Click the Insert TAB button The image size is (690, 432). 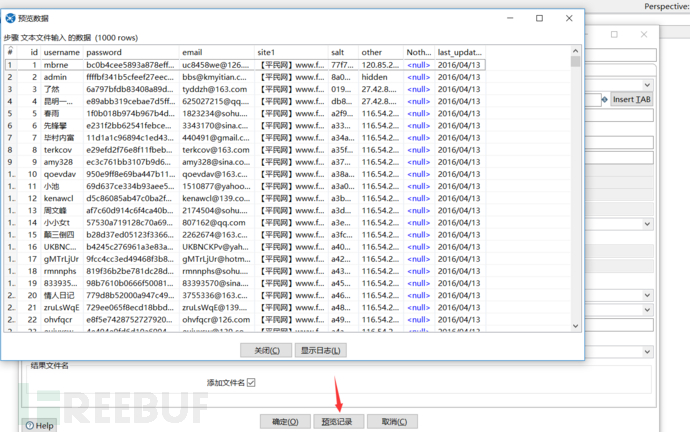(631, 99)
